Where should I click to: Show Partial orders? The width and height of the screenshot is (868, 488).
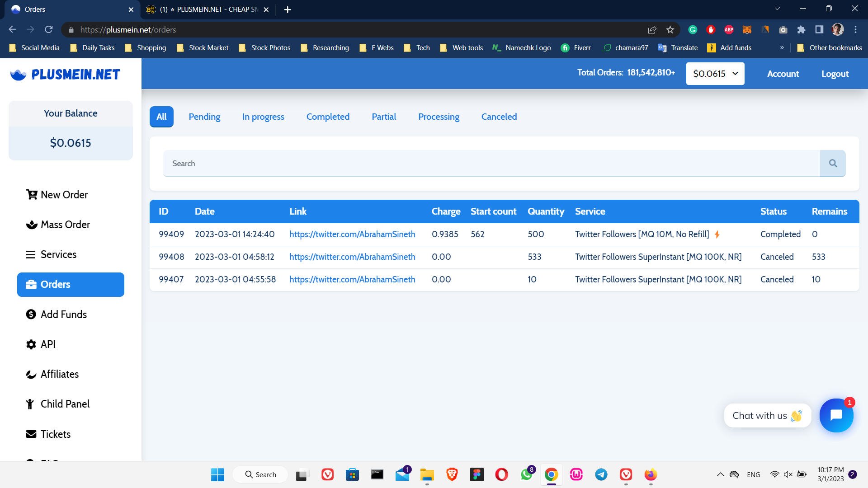pos(384,117)
